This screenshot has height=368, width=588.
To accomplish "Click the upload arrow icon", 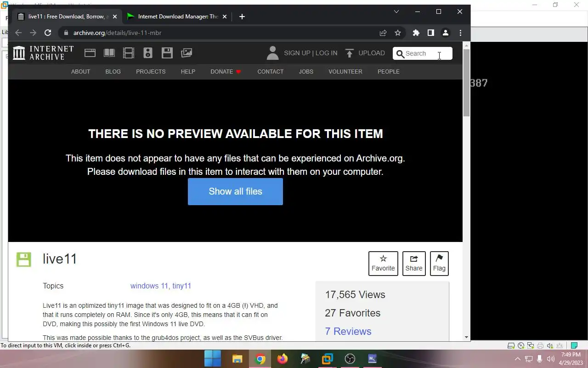I will click(350, 53).
